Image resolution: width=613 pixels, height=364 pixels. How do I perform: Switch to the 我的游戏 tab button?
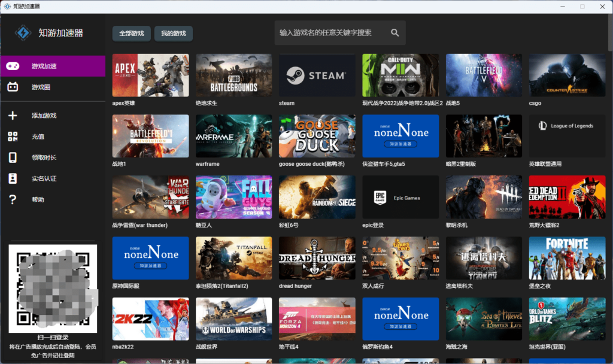pos(174,34)
